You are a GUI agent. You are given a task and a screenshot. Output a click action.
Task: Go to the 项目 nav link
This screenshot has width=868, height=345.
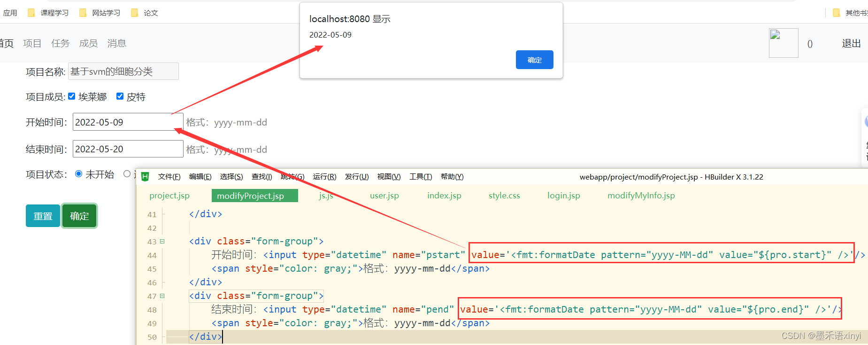point(32,43)
